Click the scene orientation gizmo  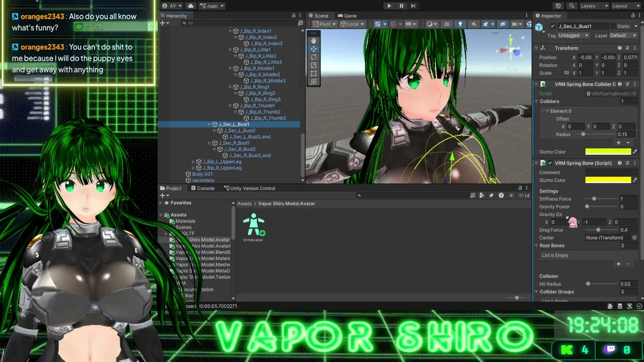pos(512,50)
